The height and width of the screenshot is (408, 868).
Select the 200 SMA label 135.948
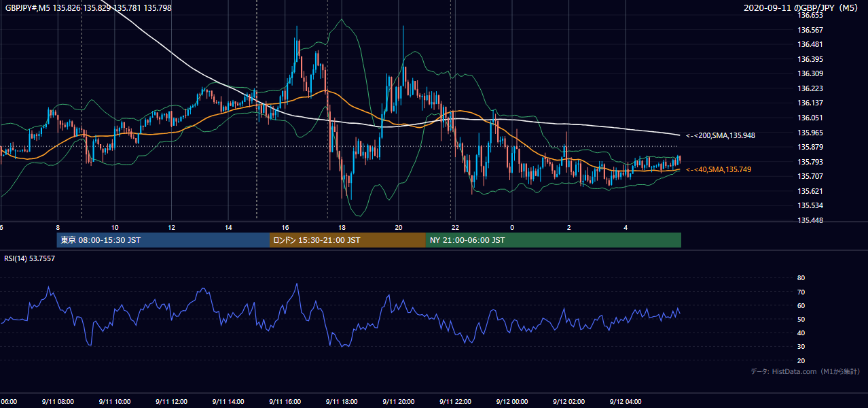721,135
